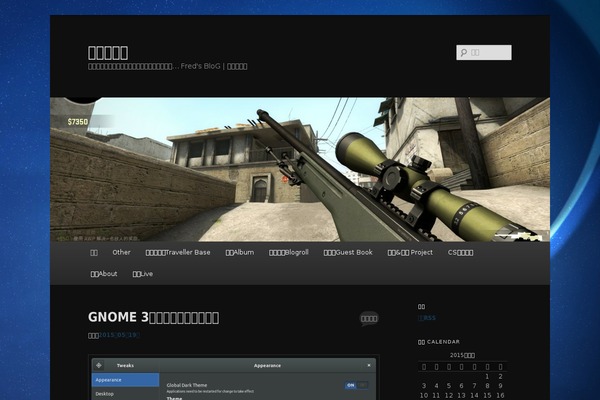Select Appearance in Tweaks sidebar
The image size is (600, 400).
126,380
